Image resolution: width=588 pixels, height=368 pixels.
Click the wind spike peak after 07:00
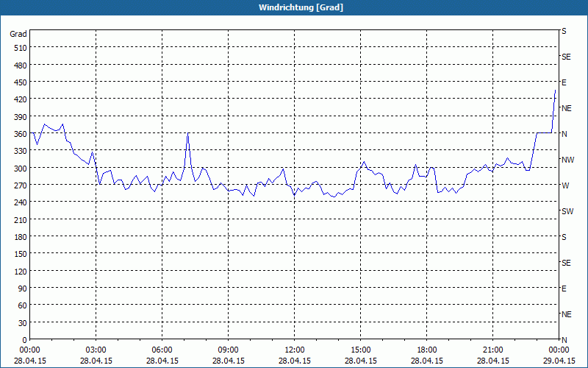[188, 132]
